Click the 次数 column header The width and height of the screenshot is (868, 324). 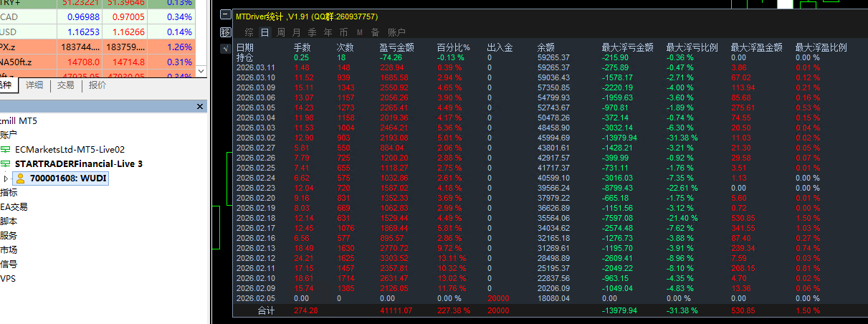[x=345, y=47]
